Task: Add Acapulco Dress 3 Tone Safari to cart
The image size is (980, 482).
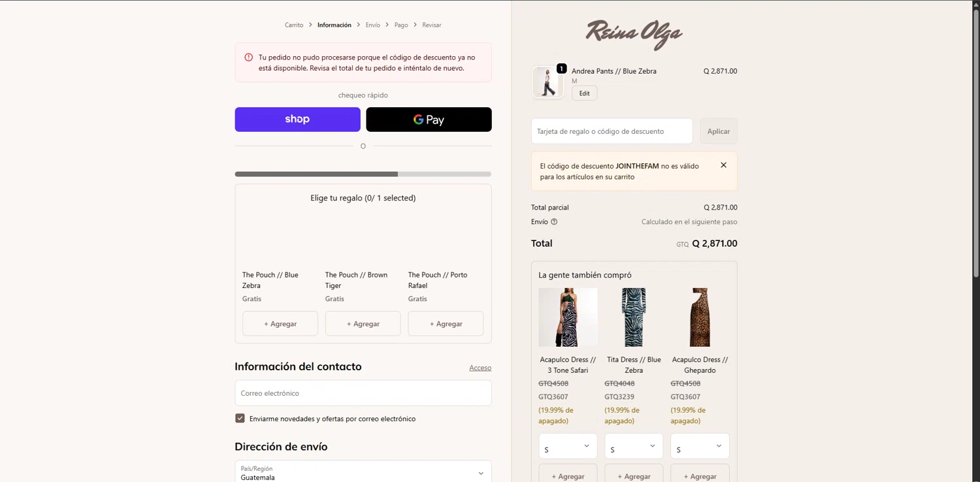Action: pyautogui.click(x=568, y=474)
